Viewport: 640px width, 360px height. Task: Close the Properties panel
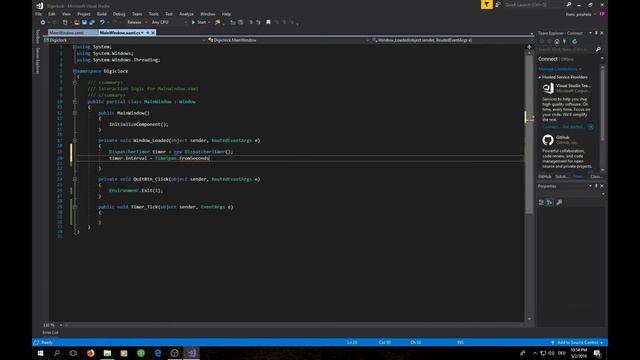[602, 186]
